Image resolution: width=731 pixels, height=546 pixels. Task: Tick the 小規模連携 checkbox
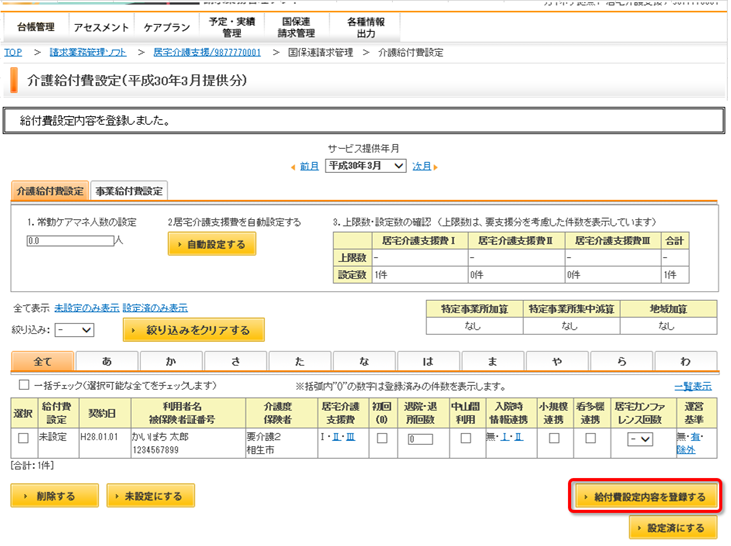554,438
